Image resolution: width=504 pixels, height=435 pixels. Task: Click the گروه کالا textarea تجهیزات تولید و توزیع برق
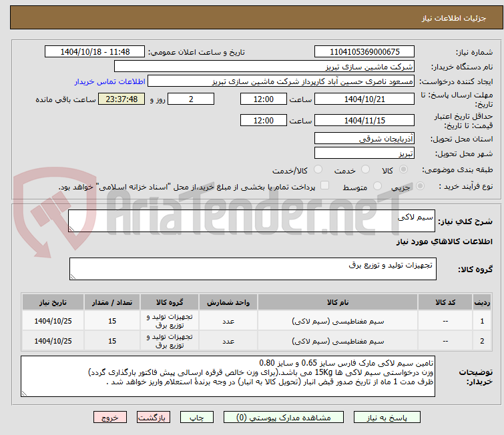pyautogui.click(x=253, y=269)
